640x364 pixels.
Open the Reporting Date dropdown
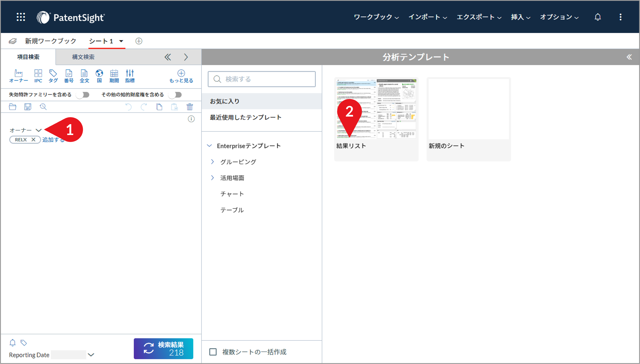point(91,355)
